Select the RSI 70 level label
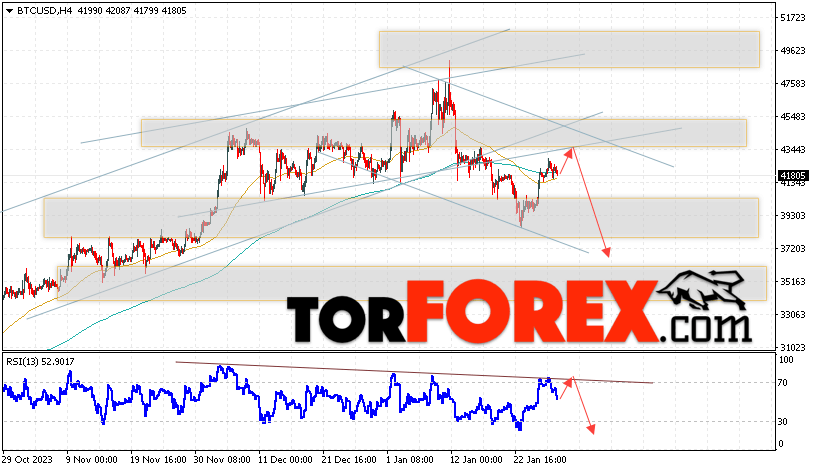The height and width of the screenshot is (471, 816). click(x=782, y=383)
